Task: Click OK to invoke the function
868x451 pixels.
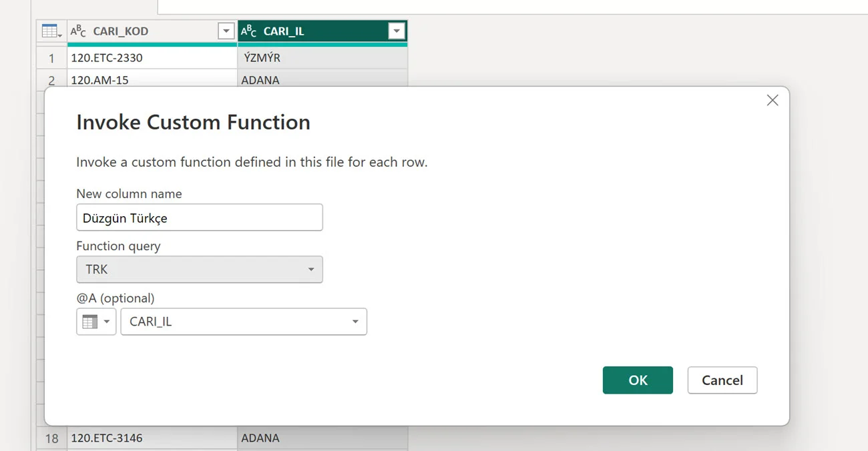Action: (x=638, y=380)
